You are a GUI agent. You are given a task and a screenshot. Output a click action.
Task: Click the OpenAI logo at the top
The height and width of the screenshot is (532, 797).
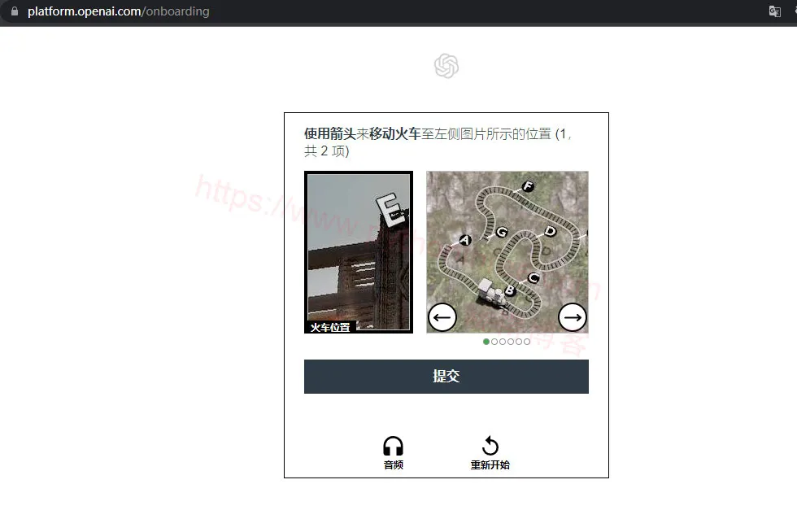point(446,66)
